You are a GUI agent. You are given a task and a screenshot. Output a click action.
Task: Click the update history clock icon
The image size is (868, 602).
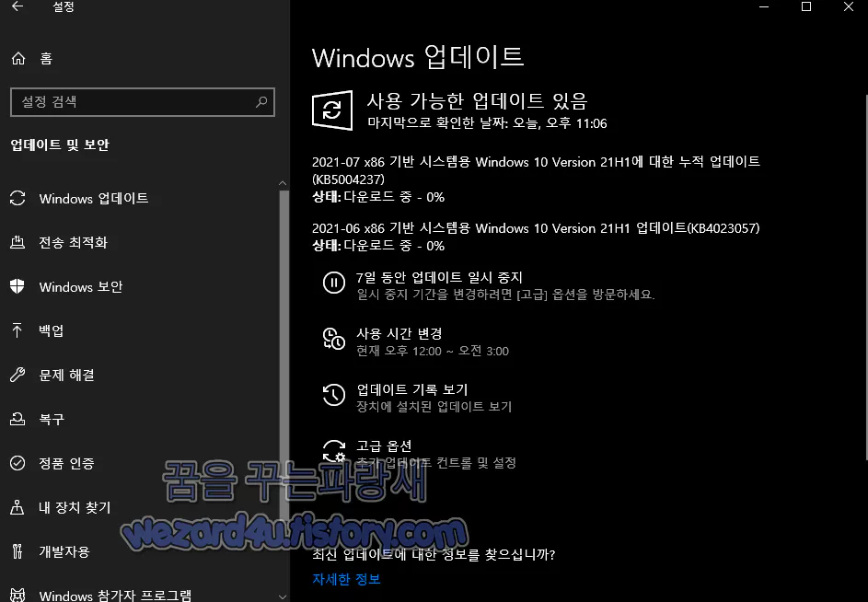pyautogui.click(x=333, y=395)
